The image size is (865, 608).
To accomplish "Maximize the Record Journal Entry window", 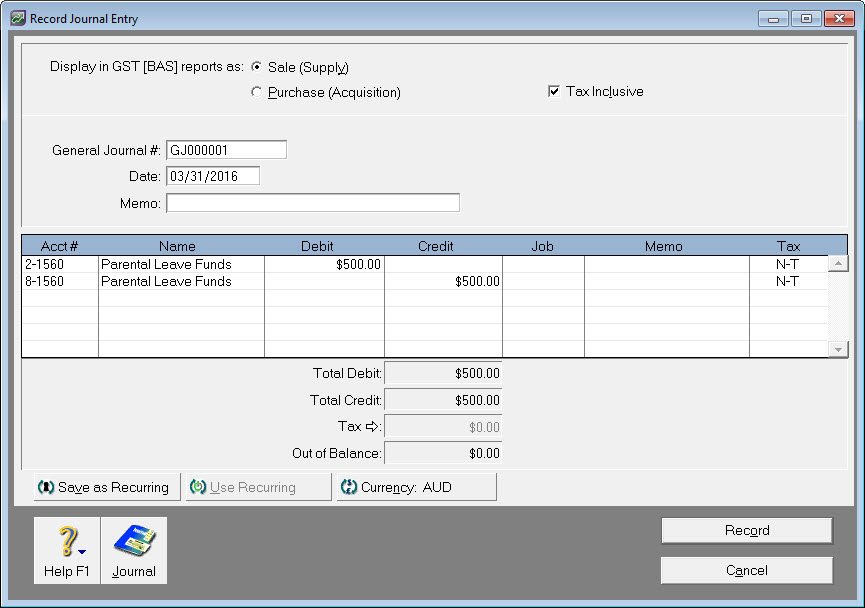I will (x=805, y=19).
